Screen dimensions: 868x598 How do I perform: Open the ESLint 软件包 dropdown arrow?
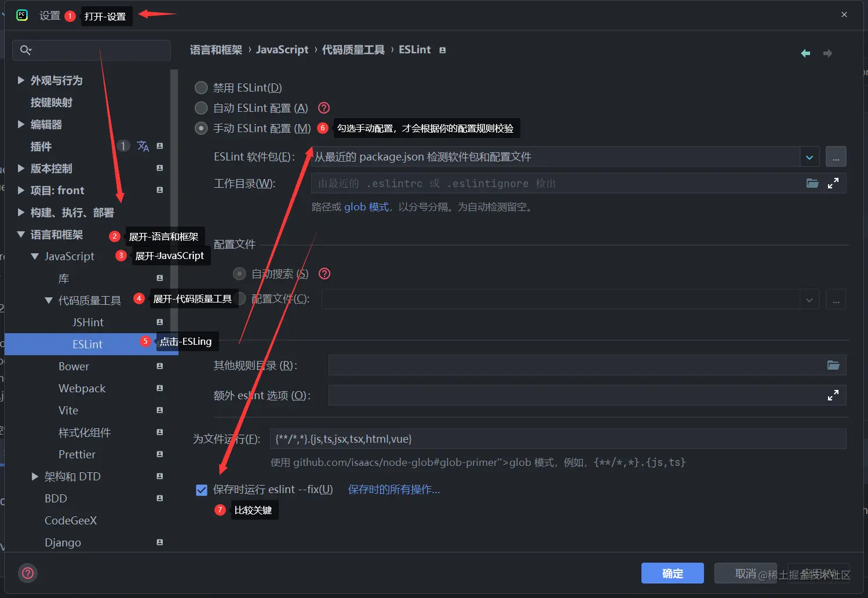[809, 157]
